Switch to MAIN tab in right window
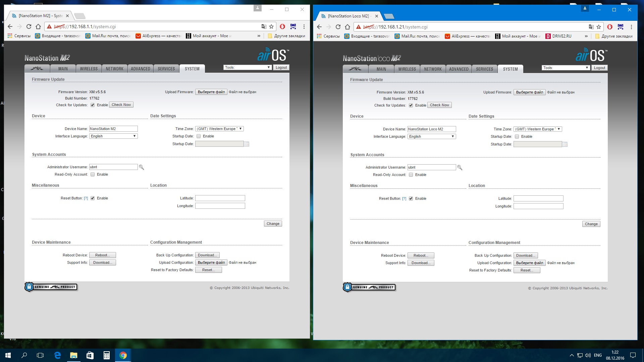Viewport: 644px width, 362px height. pyautogui.click(x=381, y=69)
